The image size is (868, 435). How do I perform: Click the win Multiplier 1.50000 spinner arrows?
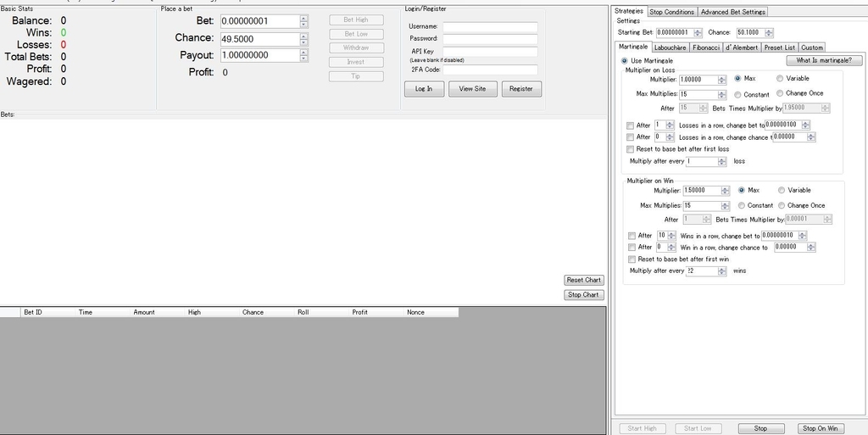[726, 191]
